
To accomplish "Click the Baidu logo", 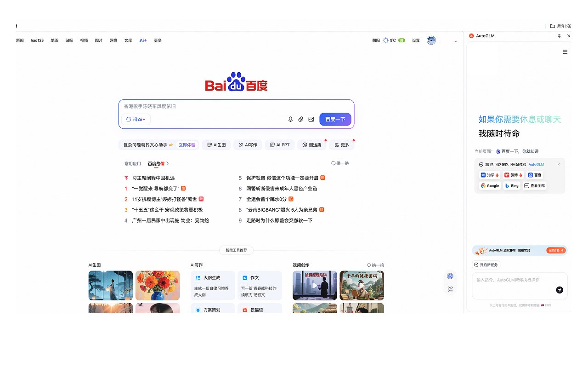I will pos(236,82).
